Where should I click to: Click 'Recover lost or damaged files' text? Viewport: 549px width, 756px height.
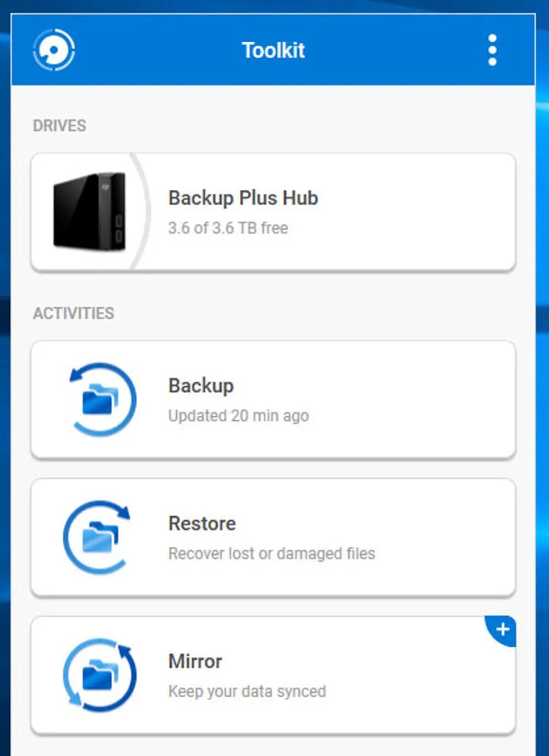tap(272, 554)
